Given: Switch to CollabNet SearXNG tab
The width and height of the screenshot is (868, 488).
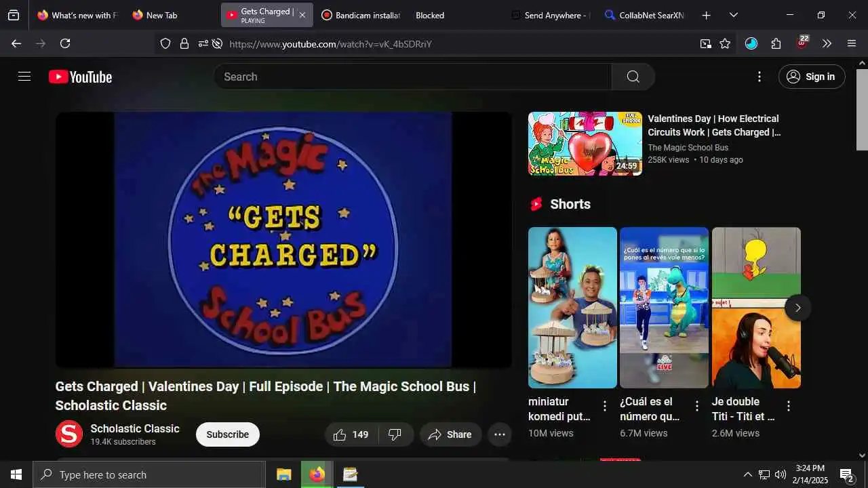Looking at the screenshot, I should point(644,15).
